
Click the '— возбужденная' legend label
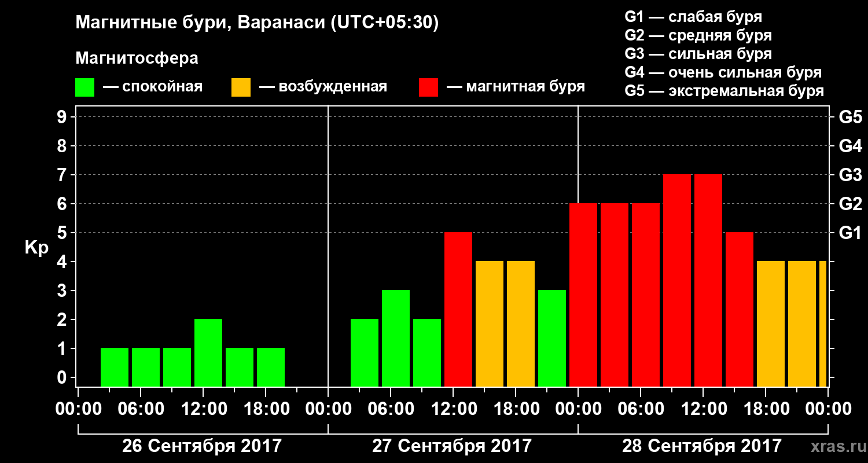pyautogui.click(x=323, y=87)
